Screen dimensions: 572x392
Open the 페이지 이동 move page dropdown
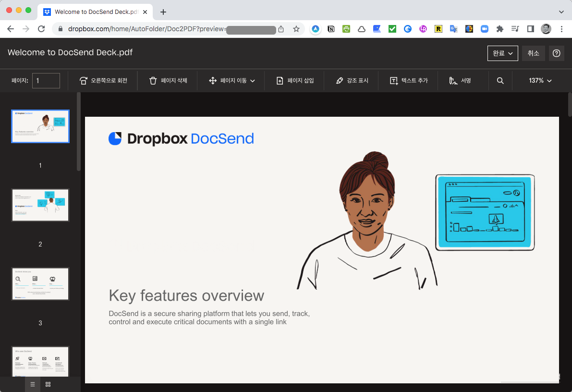pos(231,81)
